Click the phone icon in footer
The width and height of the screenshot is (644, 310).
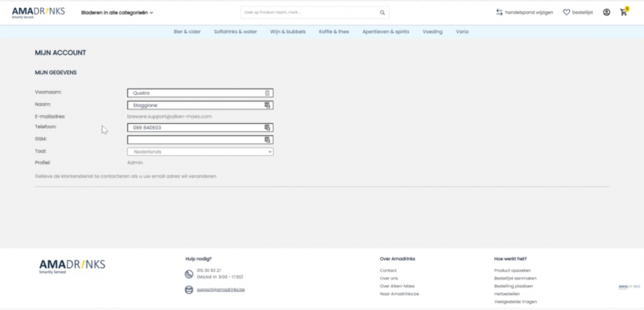pos(189,275)
